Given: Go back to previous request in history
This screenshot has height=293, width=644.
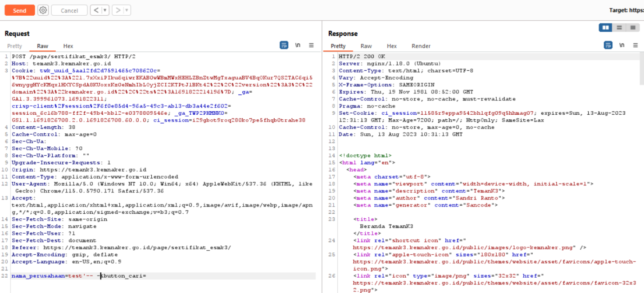Looking at the screenshot, I should [95, 10].
